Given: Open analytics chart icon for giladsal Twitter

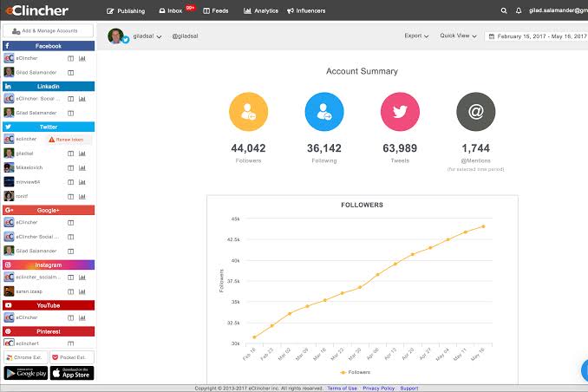Looking at the screenshot, I should click(x=82, y=154).
